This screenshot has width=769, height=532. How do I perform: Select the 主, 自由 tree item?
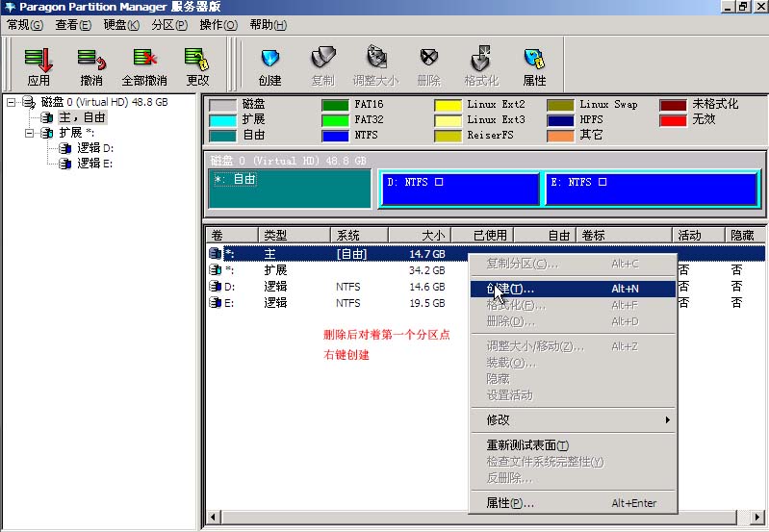(82, 117)
